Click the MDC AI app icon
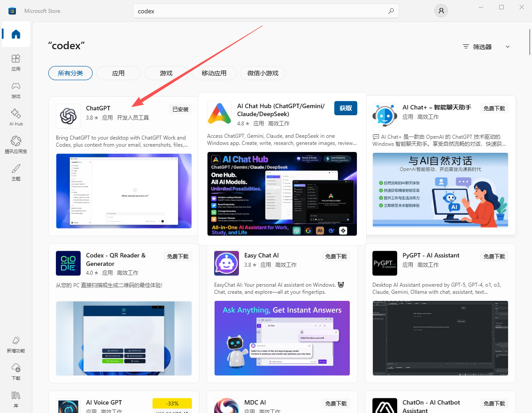Image resolution: width=532 pixels, height=413 pixels. coord(227,405)
